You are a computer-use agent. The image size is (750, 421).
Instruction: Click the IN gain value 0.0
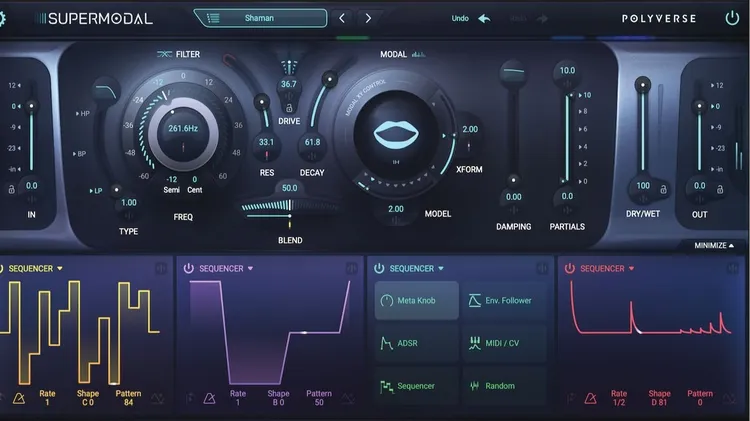(32, 186)
